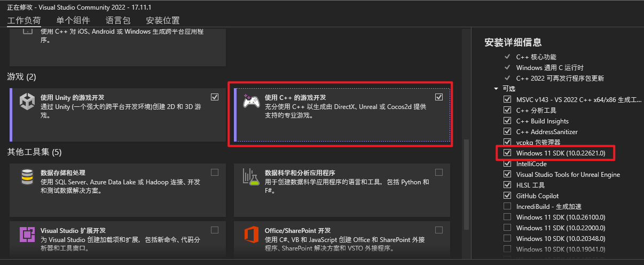Click the data science chart icon
644x265 pixels.
[x=251, y=177]
